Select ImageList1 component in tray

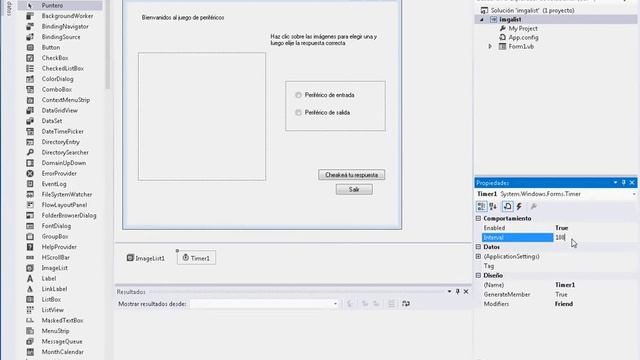pos(146,258)
